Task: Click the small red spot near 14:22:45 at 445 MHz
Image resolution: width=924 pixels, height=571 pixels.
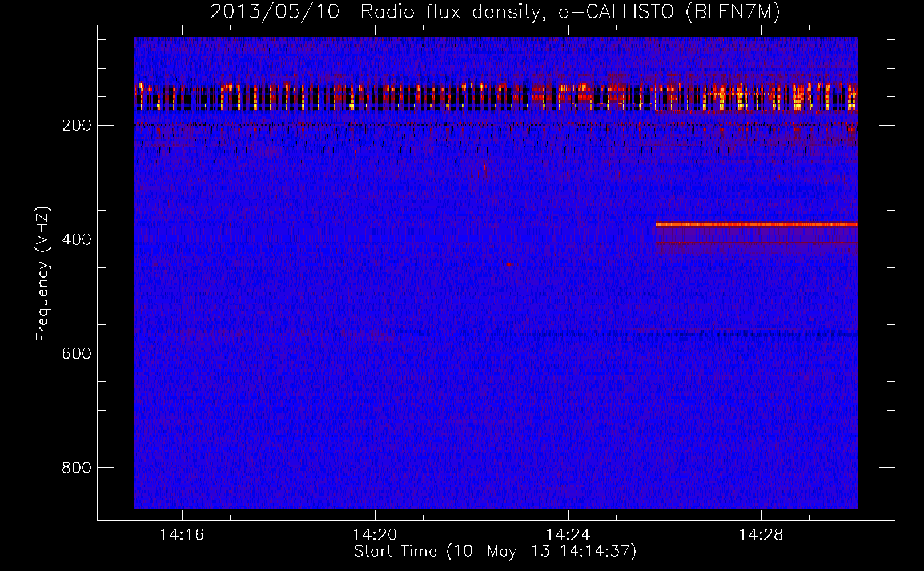Action: 509,264
